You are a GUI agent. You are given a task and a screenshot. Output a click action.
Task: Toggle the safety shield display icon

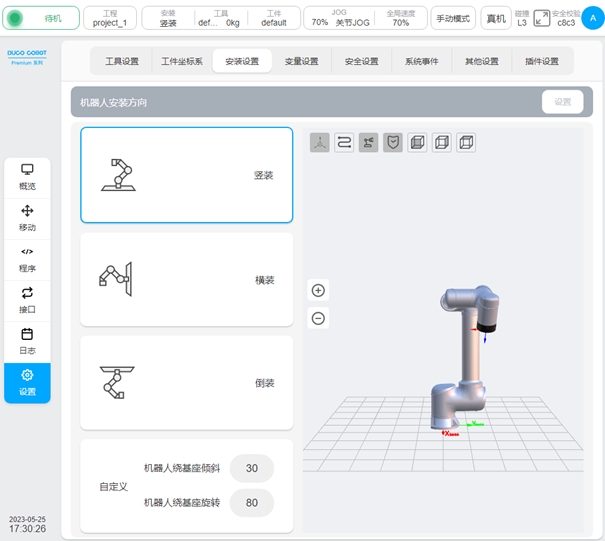(x=393, y=143)
